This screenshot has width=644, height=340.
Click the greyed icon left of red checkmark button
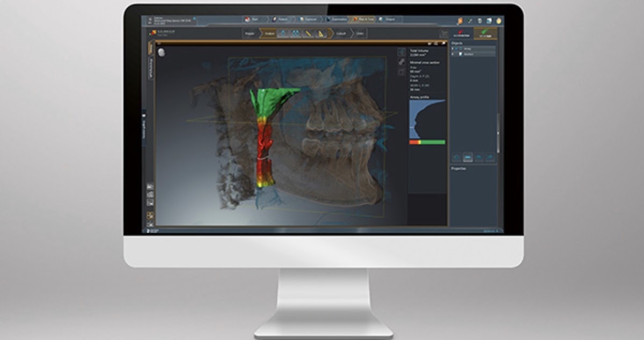coord(444,34)
